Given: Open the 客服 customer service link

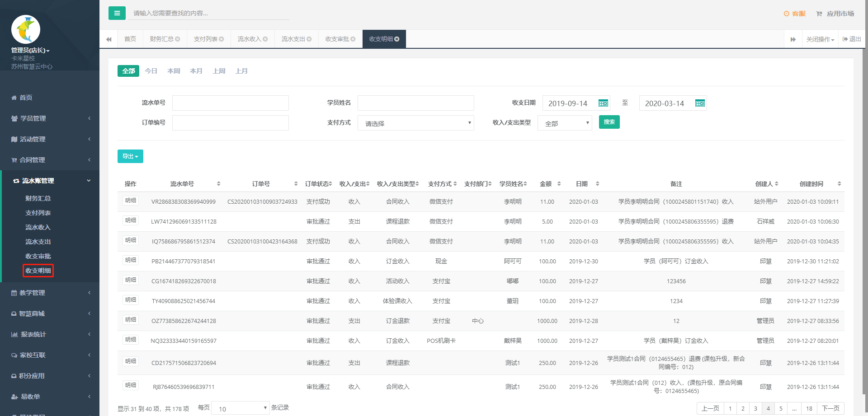Looking at the screenshot, I should 795,14.
